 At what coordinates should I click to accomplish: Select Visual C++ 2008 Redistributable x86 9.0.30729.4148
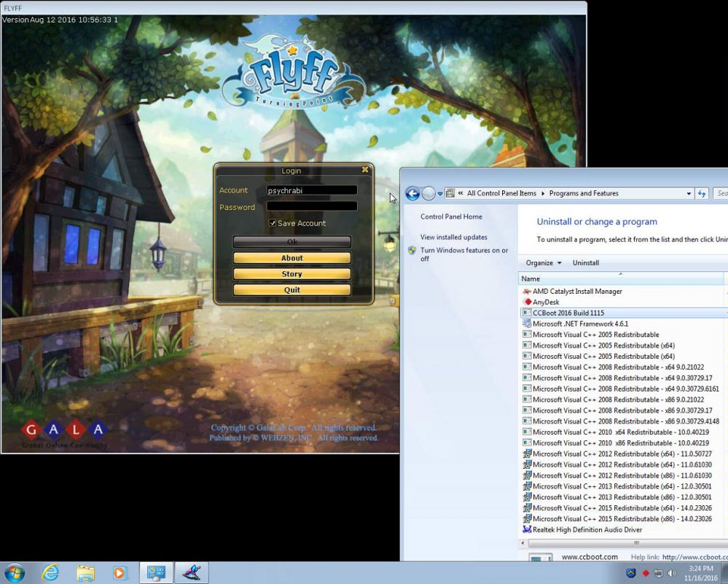click(622, 421)
